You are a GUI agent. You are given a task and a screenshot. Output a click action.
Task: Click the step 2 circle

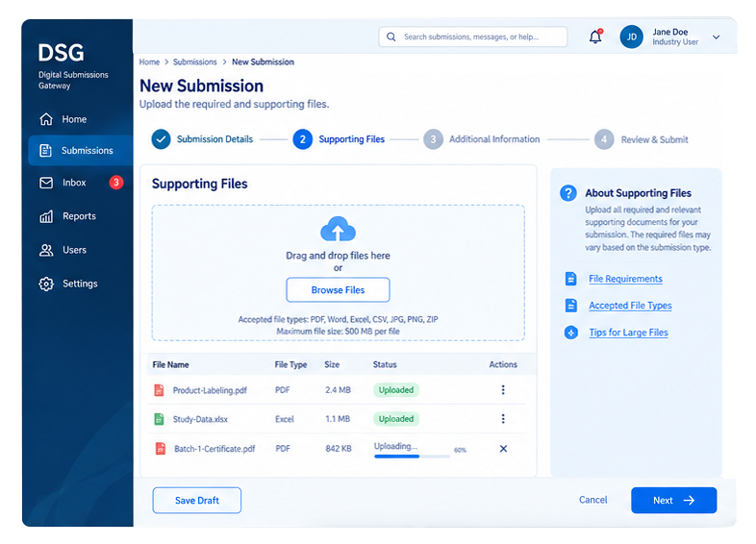(x=302, y=139)
